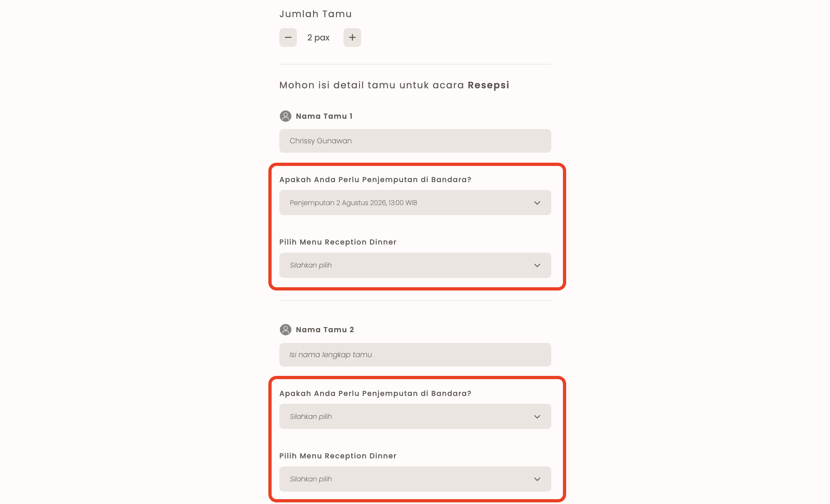The width and height of the screenshot is (830, 504).
Task: Increase guest count with plus button
Action: 352,38
